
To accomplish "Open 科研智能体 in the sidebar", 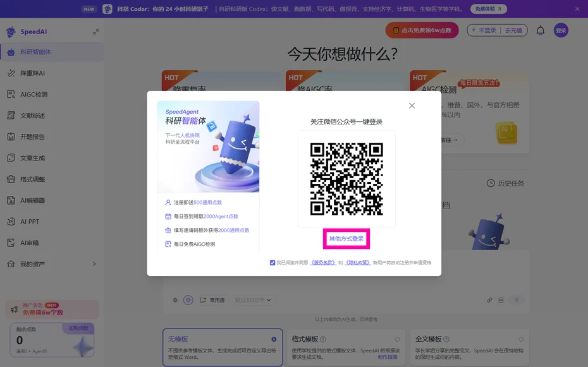I will 52,52.
